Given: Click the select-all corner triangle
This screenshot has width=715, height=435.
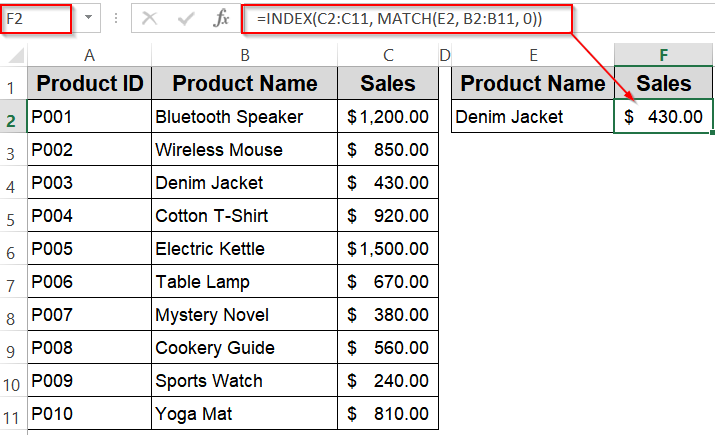Looking at the screenshot, I should coord(15,54).
